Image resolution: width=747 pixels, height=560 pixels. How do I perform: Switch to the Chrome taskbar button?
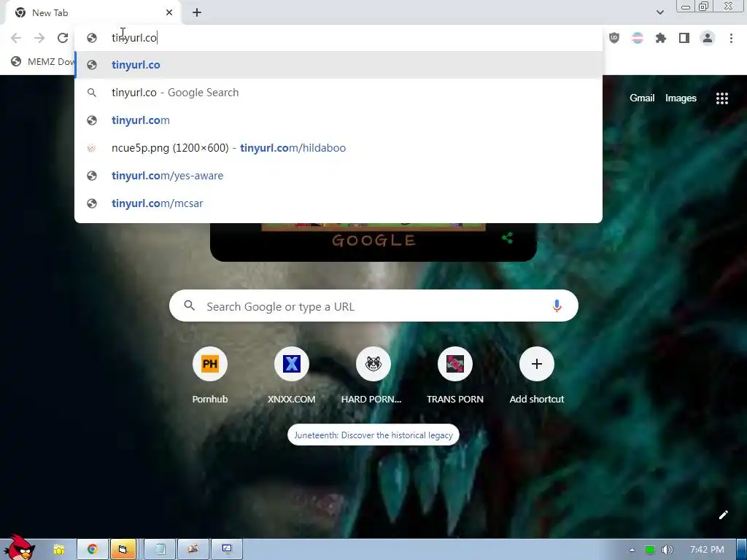tap(93, 550)
